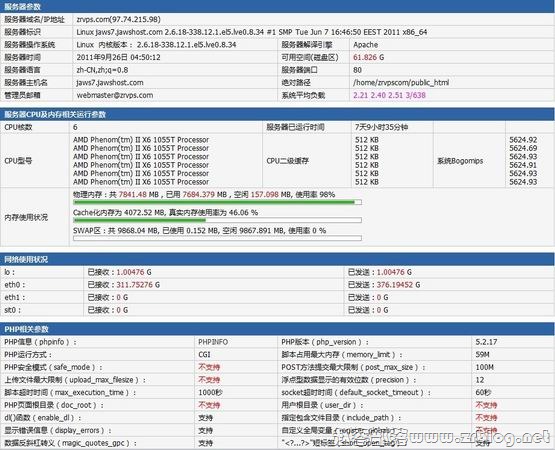Click the real memory 46.06 % usage bar
The width and height of the screenshot is (555, 450).
tap(217, 220)
